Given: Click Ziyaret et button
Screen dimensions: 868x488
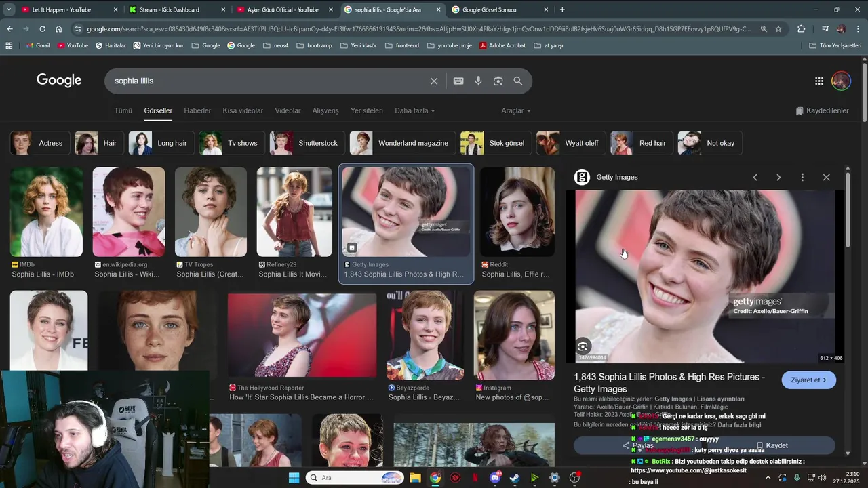Looking at the screenshot, I should point(808,380).
